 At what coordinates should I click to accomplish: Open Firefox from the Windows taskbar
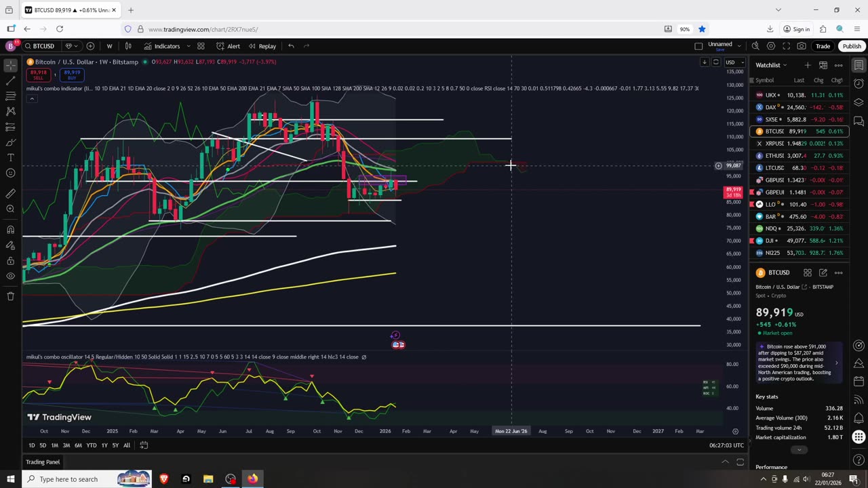[x=253, y=479]
